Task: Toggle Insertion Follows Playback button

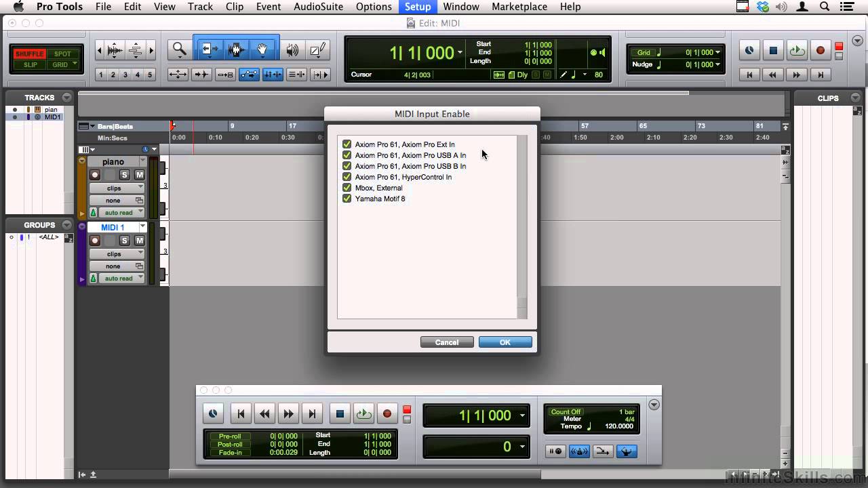Action: [320, 75]
